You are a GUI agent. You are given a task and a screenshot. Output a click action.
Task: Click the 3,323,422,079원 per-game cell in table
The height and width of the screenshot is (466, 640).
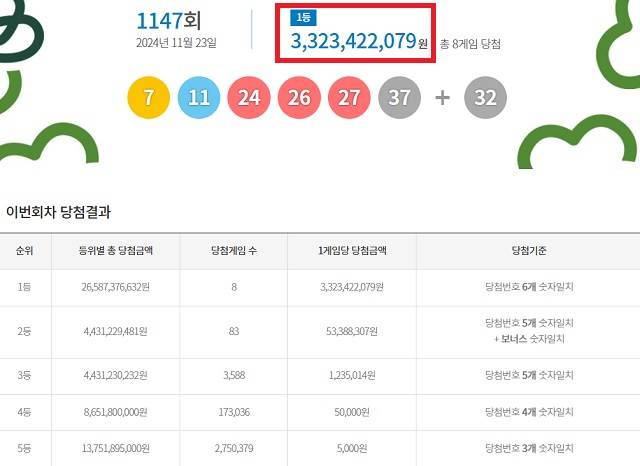point(352,287)
